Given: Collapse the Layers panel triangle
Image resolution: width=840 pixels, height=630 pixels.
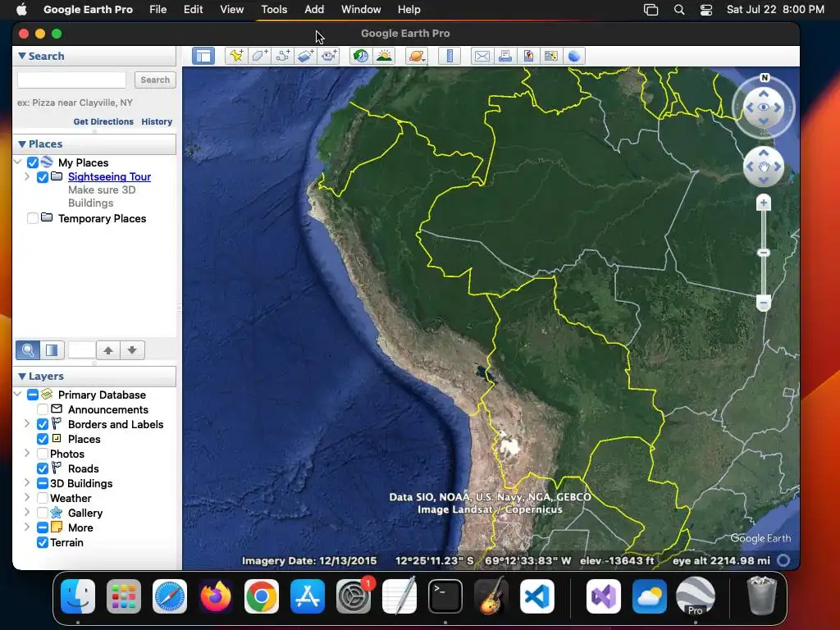Looking at the screenshot, I should point(22,376).
